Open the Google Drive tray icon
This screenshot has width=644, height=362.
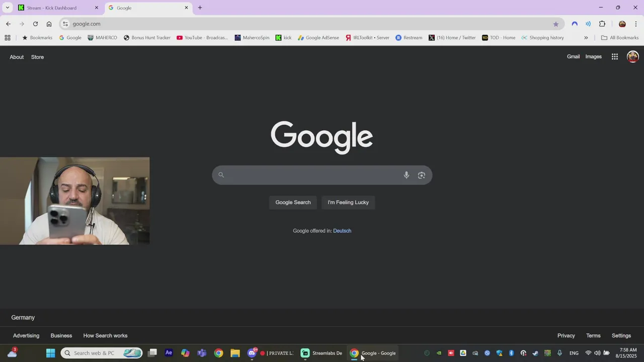coord(463,353)
